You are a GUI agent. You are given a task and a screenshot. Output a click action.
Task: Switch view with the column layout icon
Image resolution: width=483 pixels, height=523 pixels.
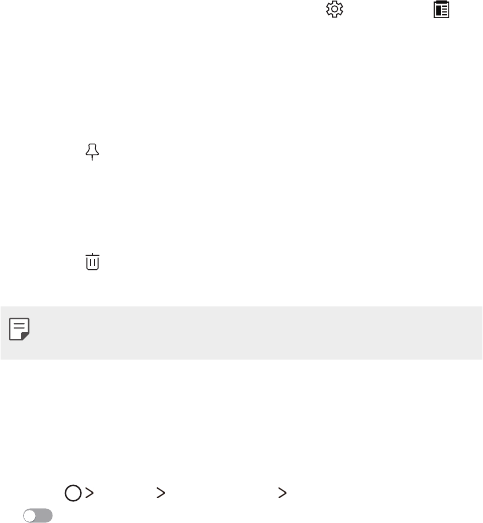tap(441, 9)
